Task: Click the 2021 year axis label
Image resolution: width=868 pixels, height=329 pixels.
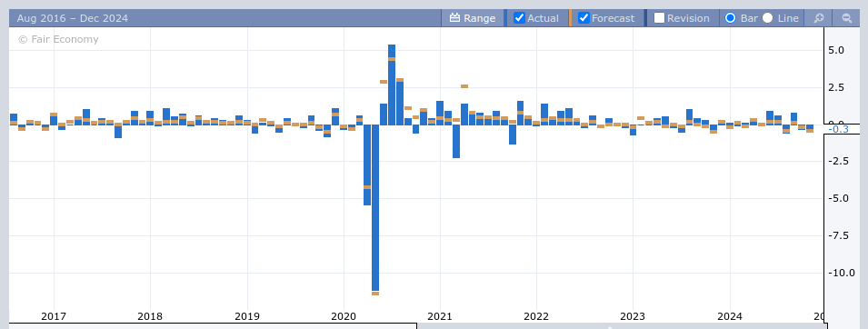Action: pos(440,316)
